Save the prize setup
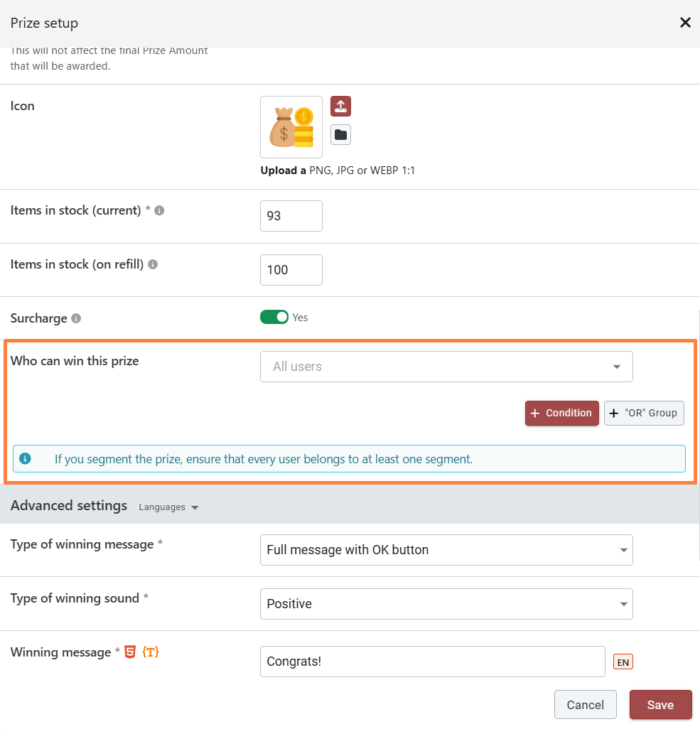Image resolution: width=700 pixels, height=729 pixels. coord(660,705)
